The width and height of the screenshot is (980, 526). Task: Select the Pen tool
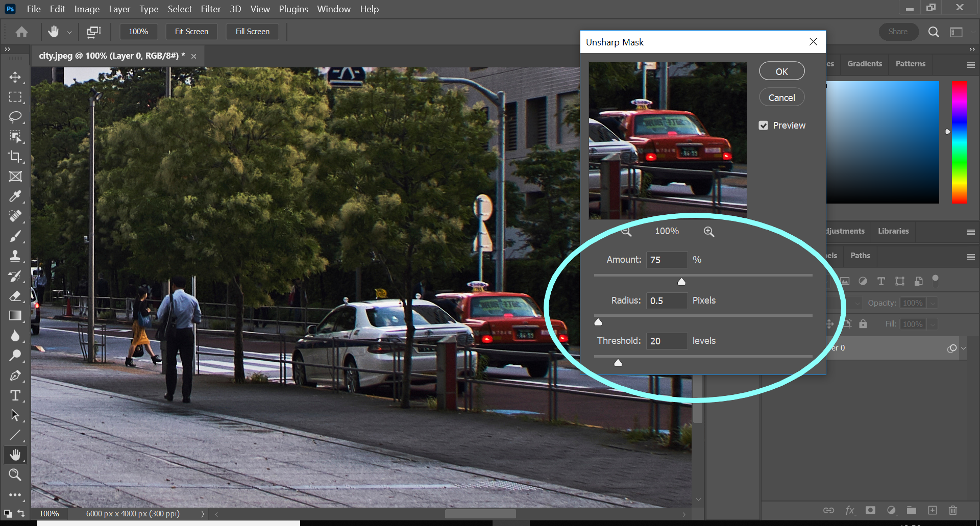tap(15, 375)
